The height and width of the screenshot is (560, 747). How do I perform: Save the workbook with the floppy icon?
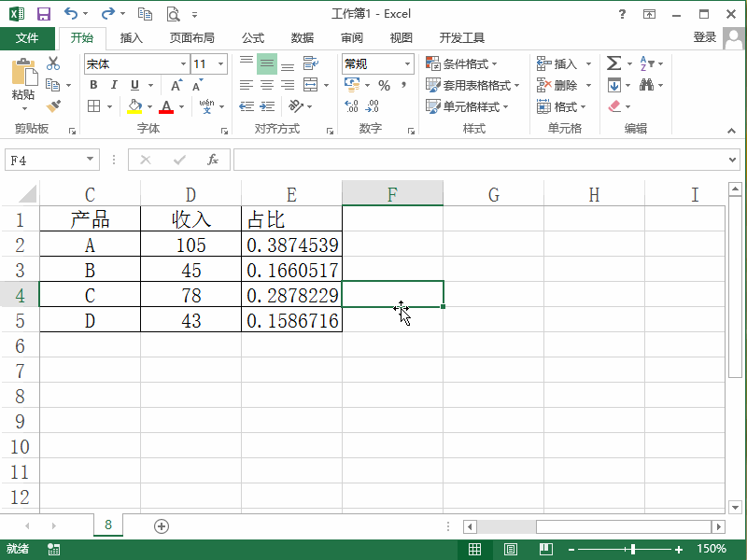click(43, 14)
